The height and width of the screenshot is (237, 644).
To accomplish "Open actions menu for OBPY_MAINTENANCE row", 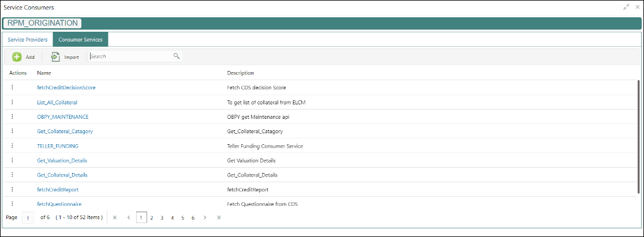I will pyautogui.click(x=12, y=116).
